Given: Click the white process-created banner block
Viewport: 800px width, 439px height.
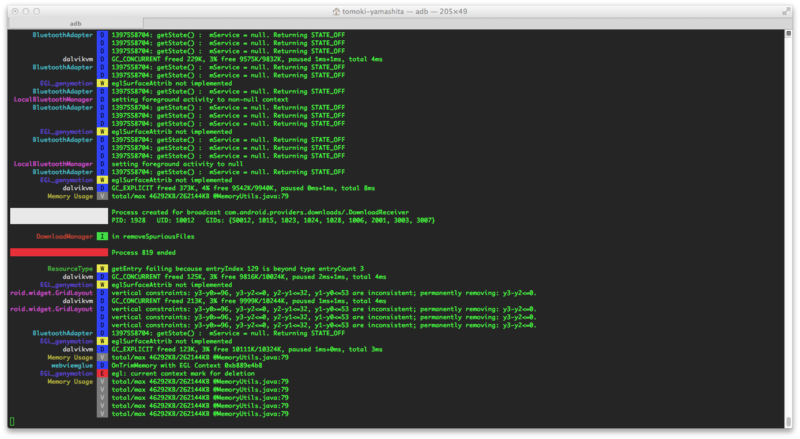Looking at the screenshot, I should coord(59,216).
